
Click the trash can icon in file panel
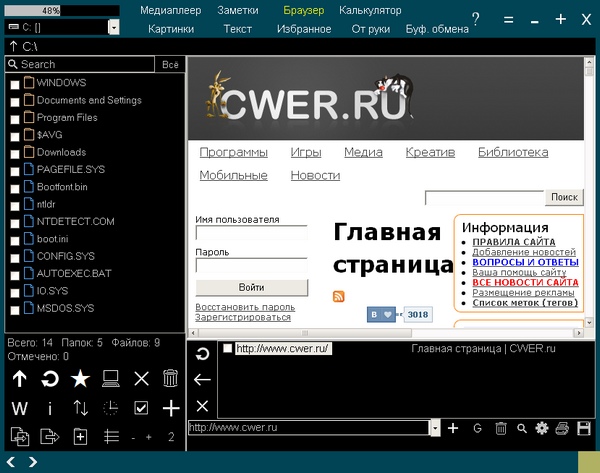point(171,379)
